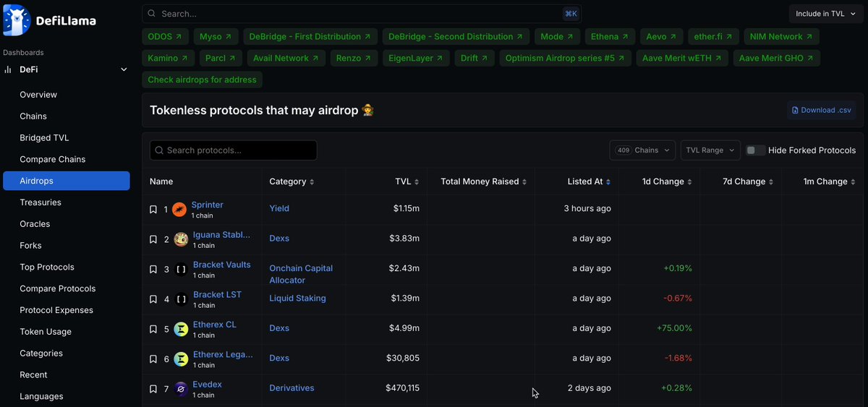Open the Include in TVL dropdown

[x=825, y=14]
